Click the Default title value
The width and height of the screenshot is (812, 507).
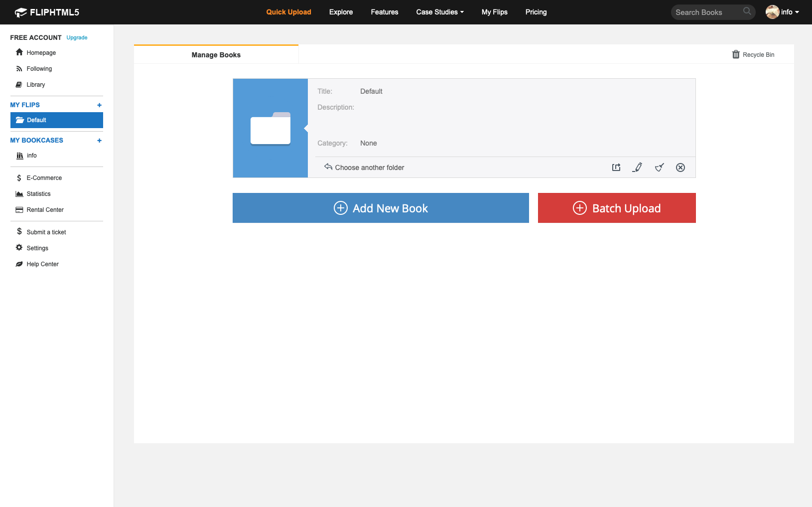pyautogui.click(x=371, y=91)
